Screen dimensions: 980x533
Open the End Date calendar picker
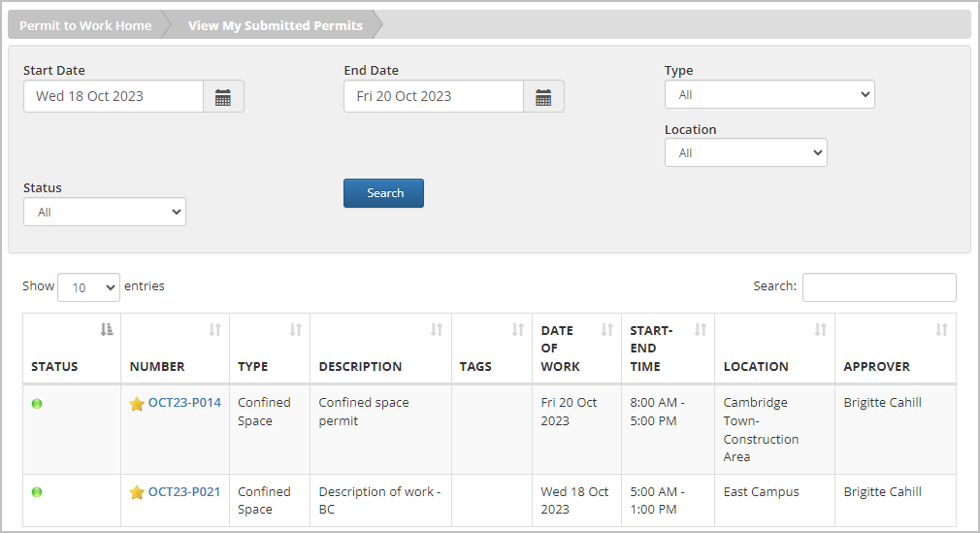(543, 96)
